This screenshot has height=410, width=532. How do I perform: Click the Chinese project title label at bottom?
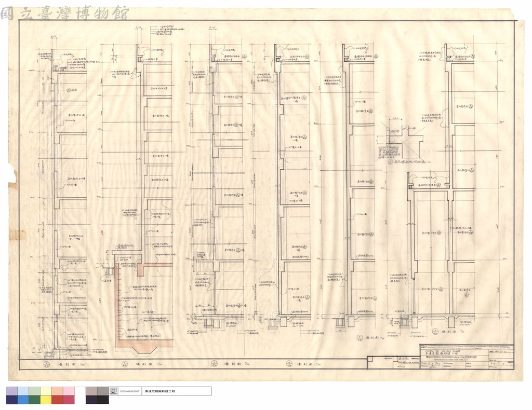[160, 391]
